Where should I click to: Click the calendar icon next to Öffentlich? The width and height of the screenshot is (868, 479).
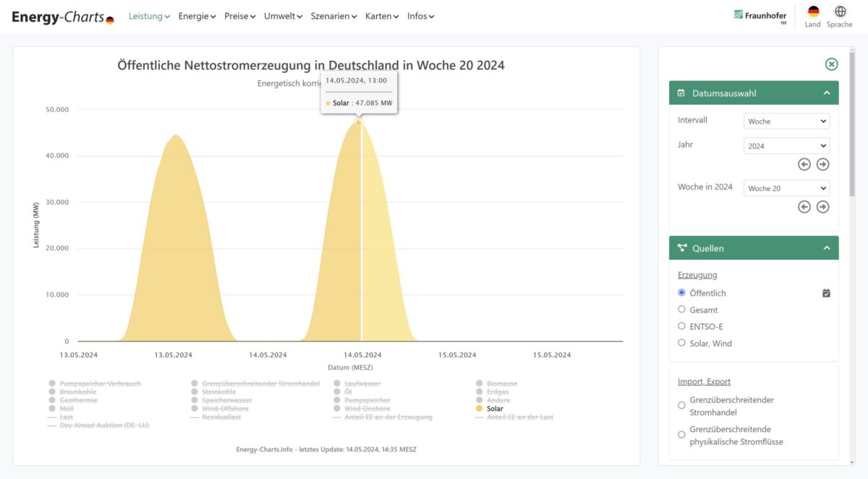pyautogui.click(x=826, y=292)
